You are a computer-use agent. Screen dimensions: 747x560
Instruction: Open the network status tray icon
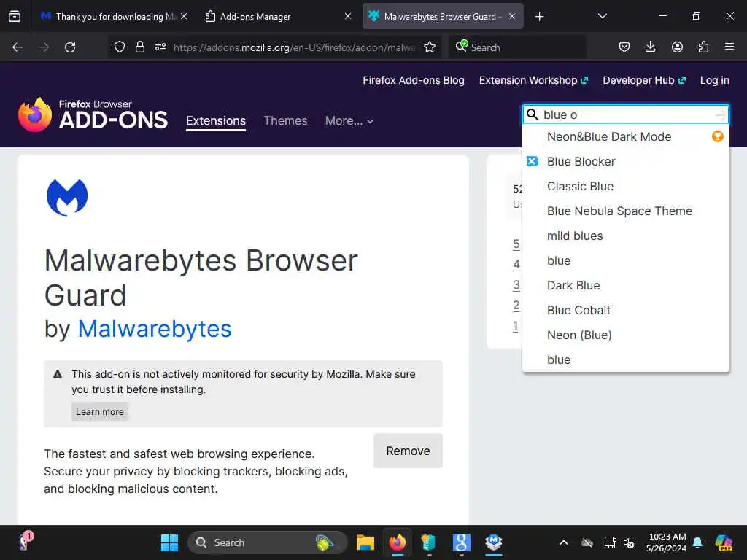pyautogui.click(x=611, y=542)
